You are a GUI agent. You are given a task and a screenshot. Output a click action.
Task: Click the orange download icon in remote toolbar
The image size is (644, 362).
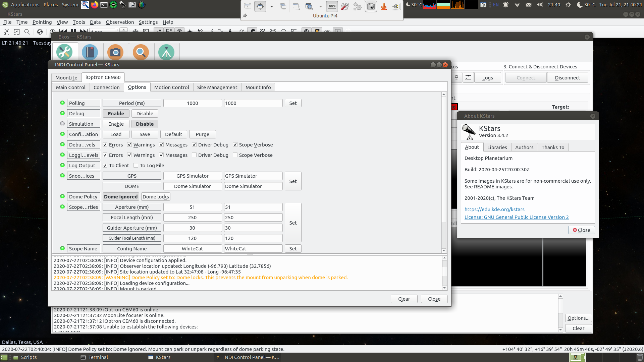(384, 6)
